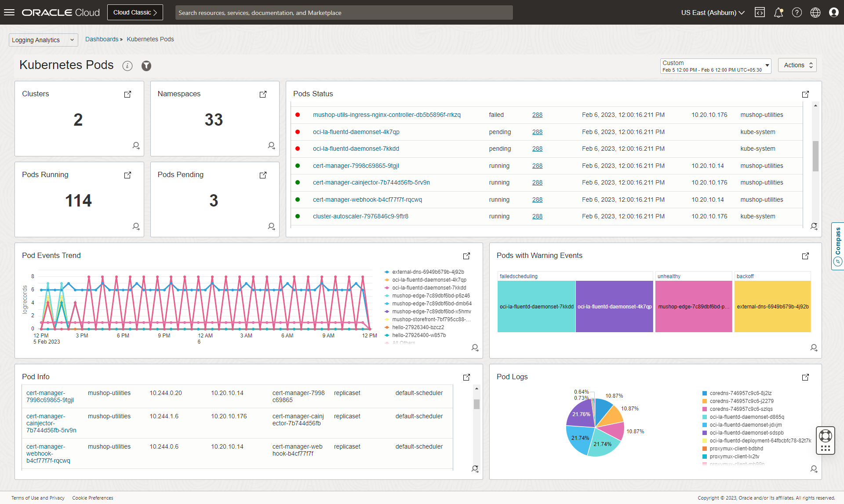Click the help question mark icon

797,12
